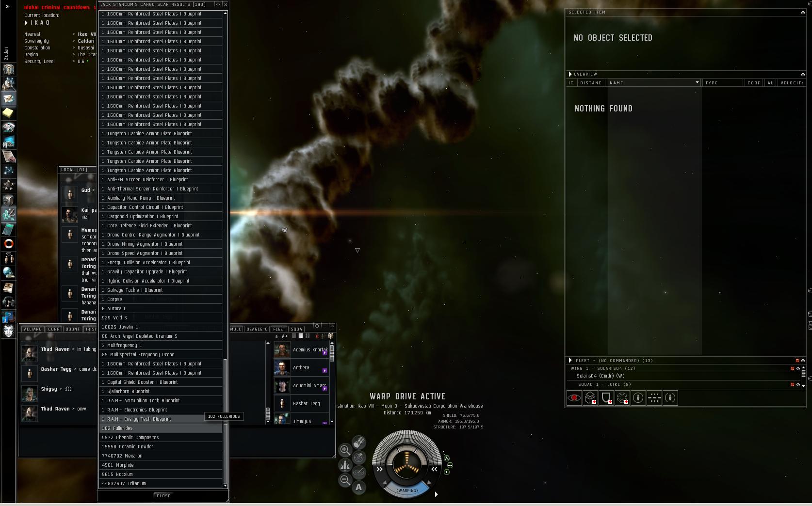The height and width of the screenshot is (506, 812).
Task: Open People and Places magnifier icon
Action: 8,84
